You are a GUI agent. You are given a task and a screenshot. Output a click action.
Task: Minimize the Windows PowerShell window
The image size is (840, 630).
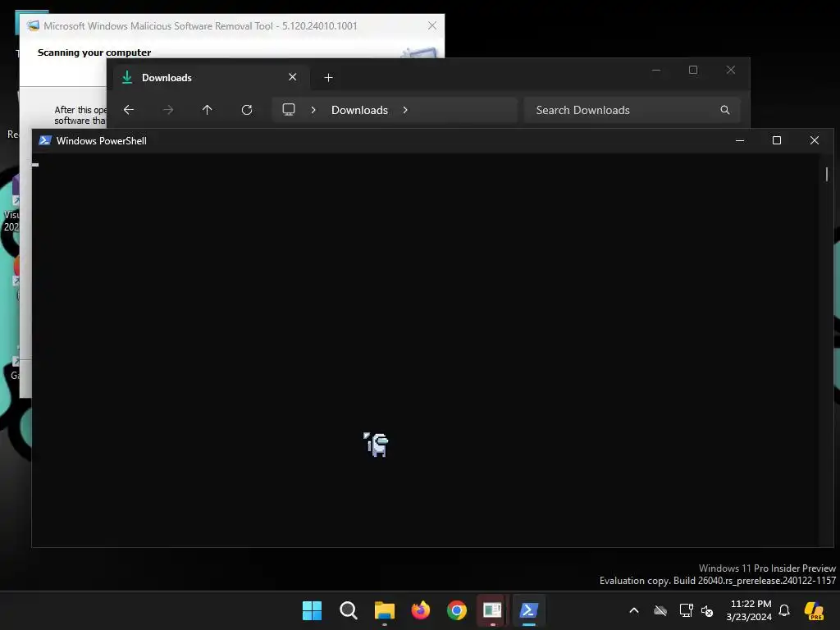click(740, 140)
